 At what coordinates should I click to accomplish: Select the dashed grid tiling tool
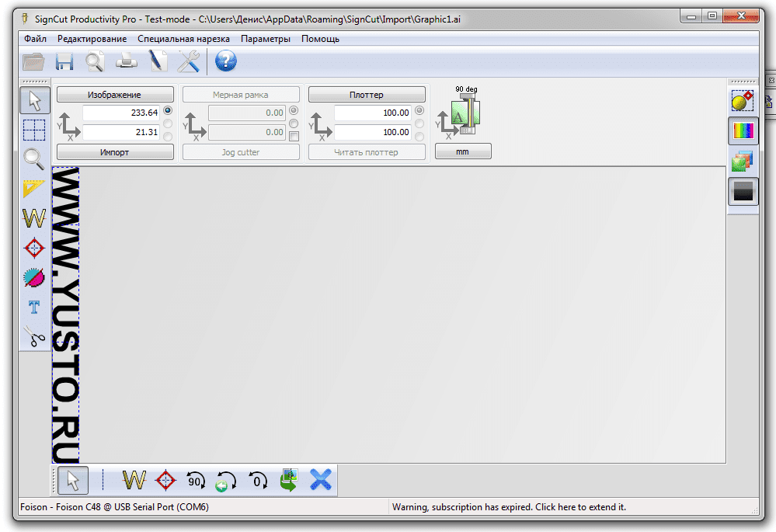34,130
